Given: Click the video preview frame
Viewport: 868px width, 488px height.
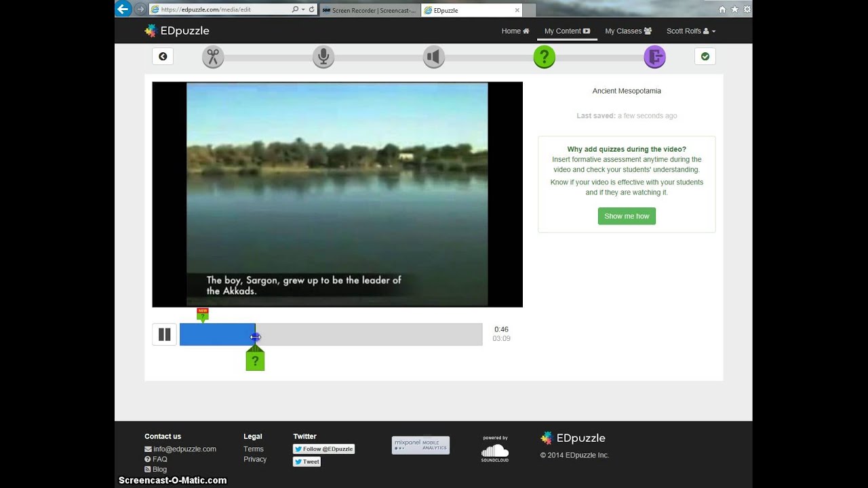Looking at the screenshot, I should tap(337, 195).
